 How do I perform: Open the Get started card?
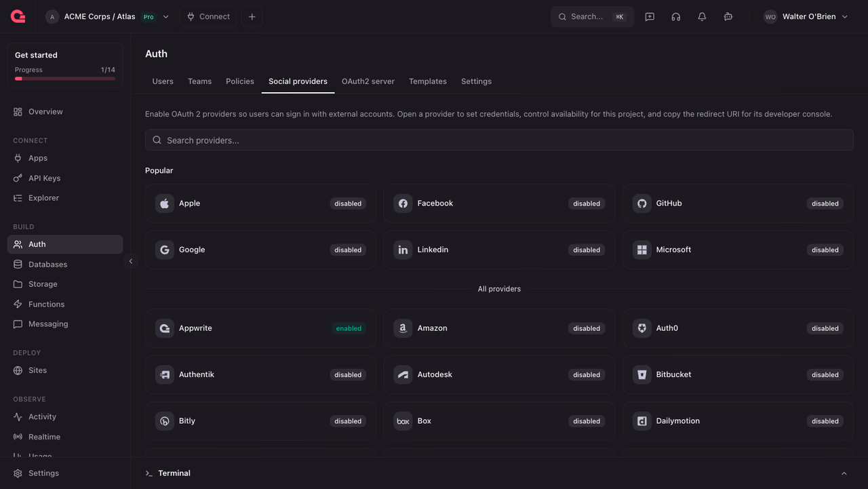click(65, 66)
